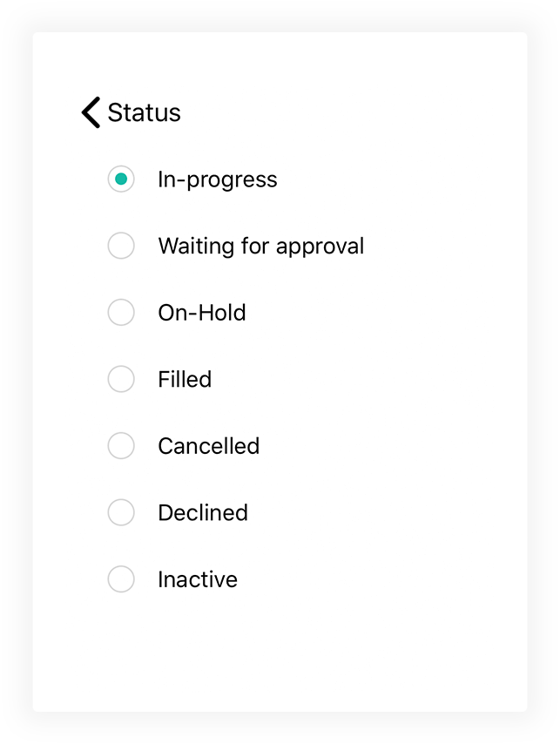Click the Cancelled label text
560x744 pixels.
208,446
